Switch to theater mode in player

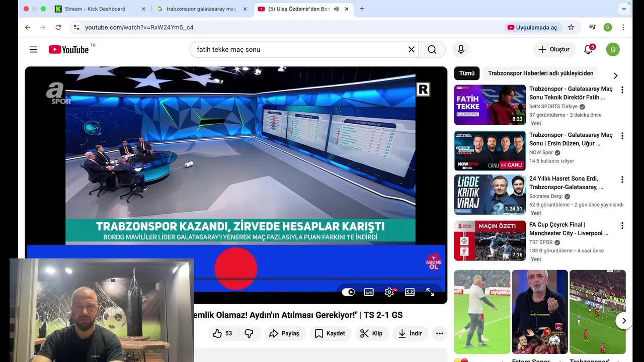coord(410,292)
